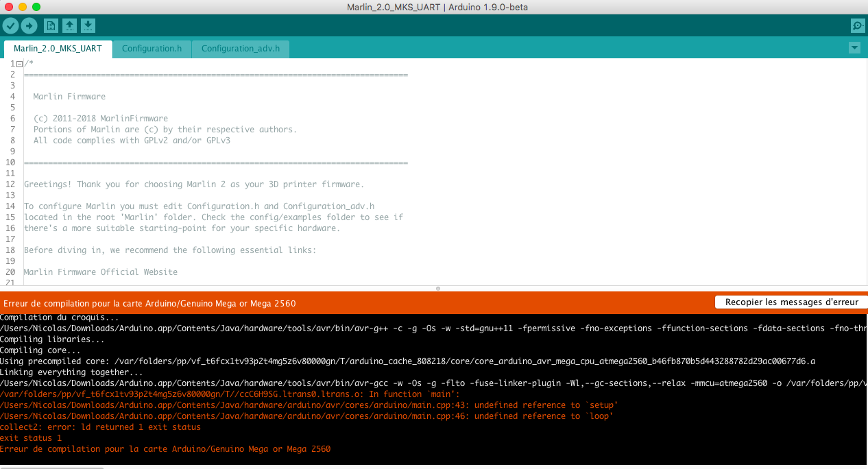Switch to the Marlin_2.0_MKS_UART tab

click(58, 49)
